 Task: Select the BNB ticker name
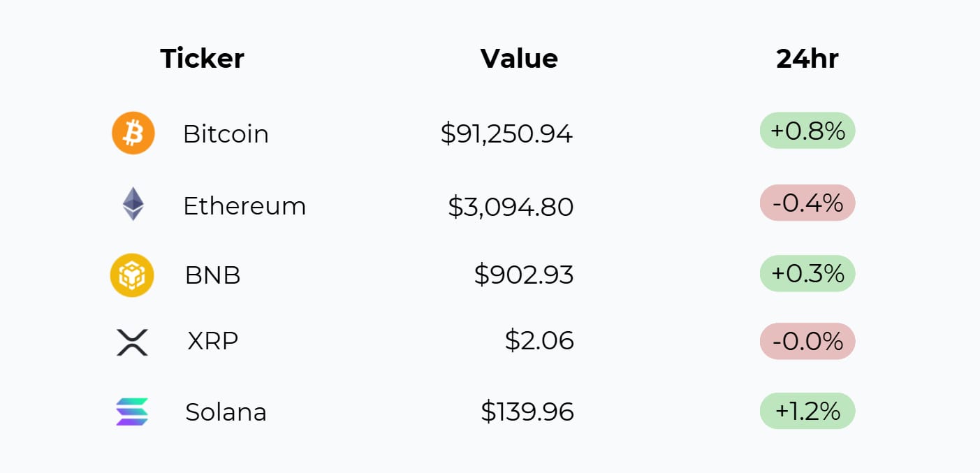pos(213,275)
